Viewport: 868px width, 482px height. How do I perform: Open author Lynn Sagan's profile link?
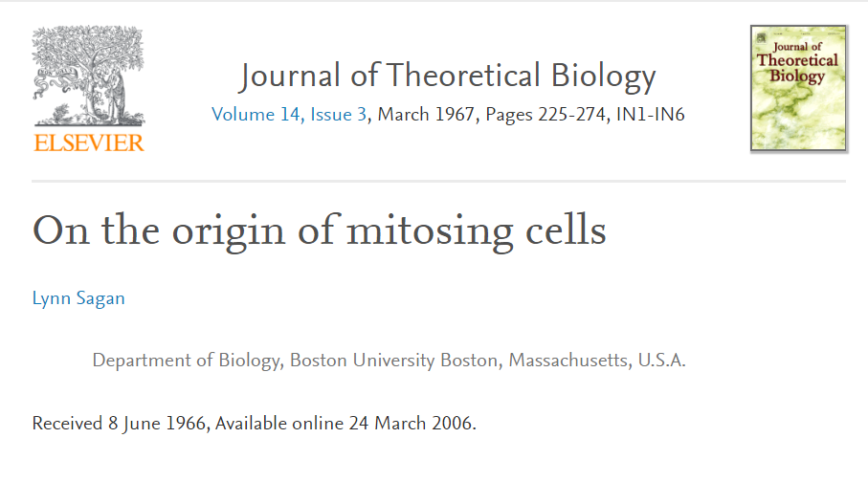[78, 298]
